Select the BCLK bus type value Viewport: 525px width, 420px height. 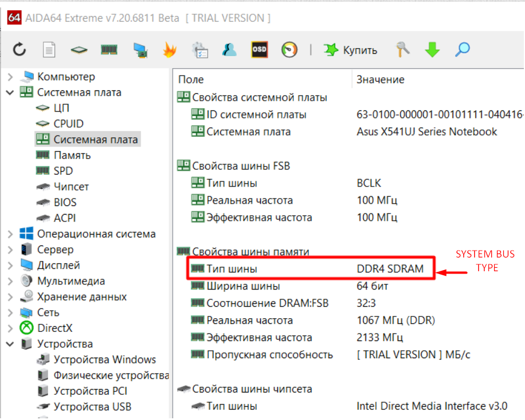click(x=369, y=183)
